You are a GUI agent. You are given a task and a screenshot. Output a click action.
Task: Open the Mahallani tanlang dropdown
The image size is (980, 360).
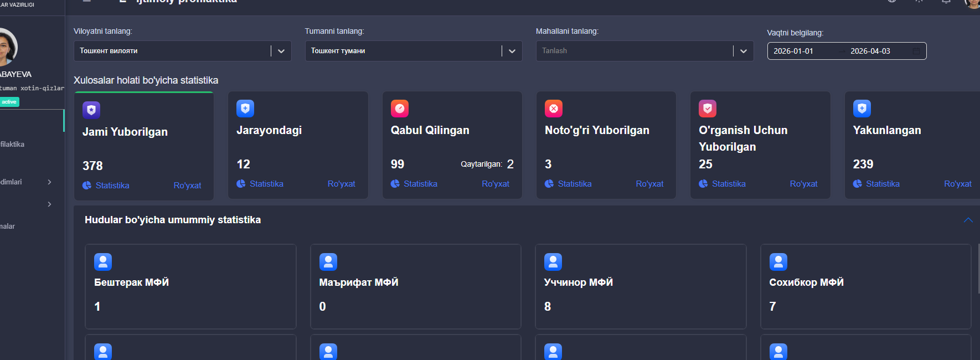(644, 51)
